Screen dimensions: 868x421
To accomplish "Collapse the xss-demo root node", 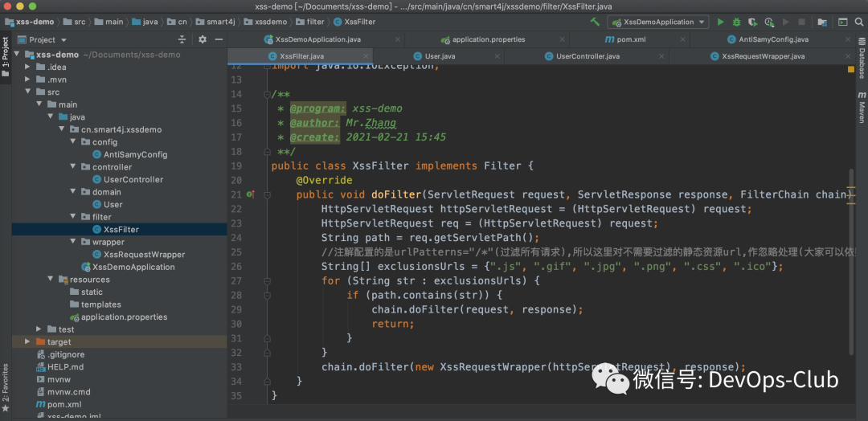I will 17,54.
